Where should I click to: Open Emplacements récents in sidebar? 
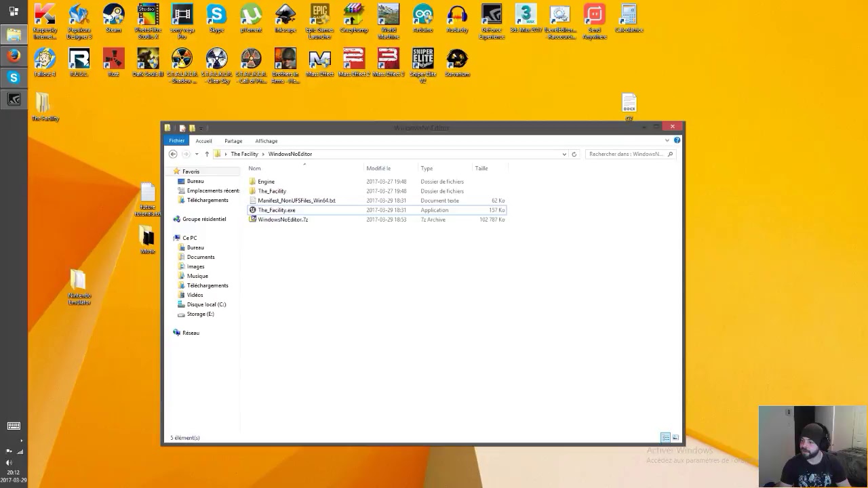tap(213, 190)
